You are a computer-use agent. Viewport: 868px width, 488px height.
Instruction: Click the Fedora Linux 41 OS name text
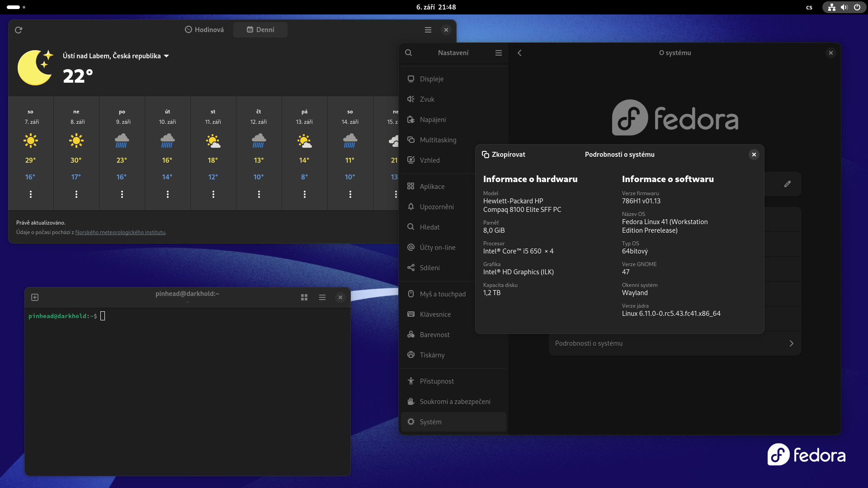pyautogui.click(x=665, y=226)
